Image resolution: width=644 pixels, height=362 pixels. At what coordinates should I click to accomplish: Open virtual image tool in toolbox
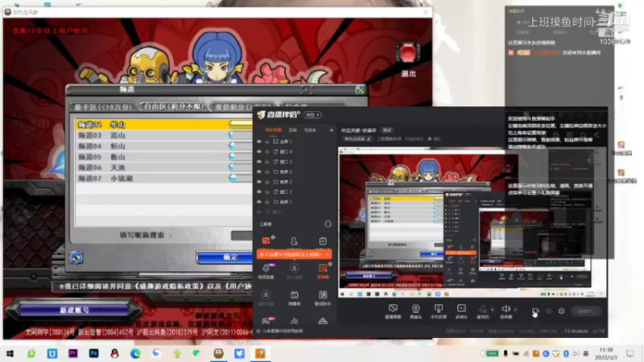pos(266,298)
